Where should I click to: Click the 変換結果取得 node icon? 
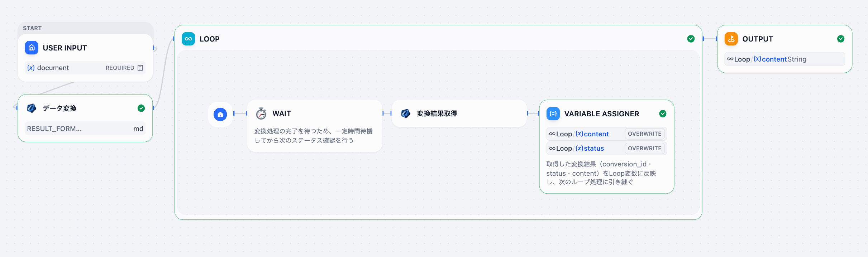coord(406,113)
